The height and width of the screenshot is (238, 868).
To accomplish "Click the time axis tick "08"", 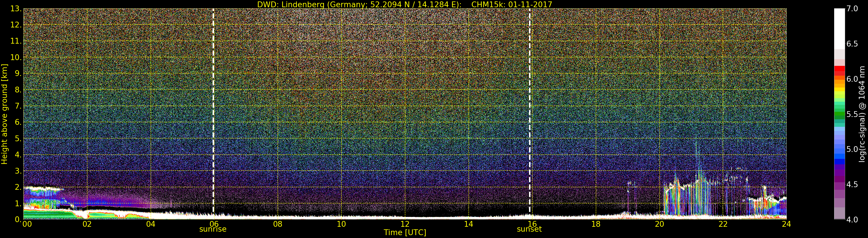I will point(278,224).
